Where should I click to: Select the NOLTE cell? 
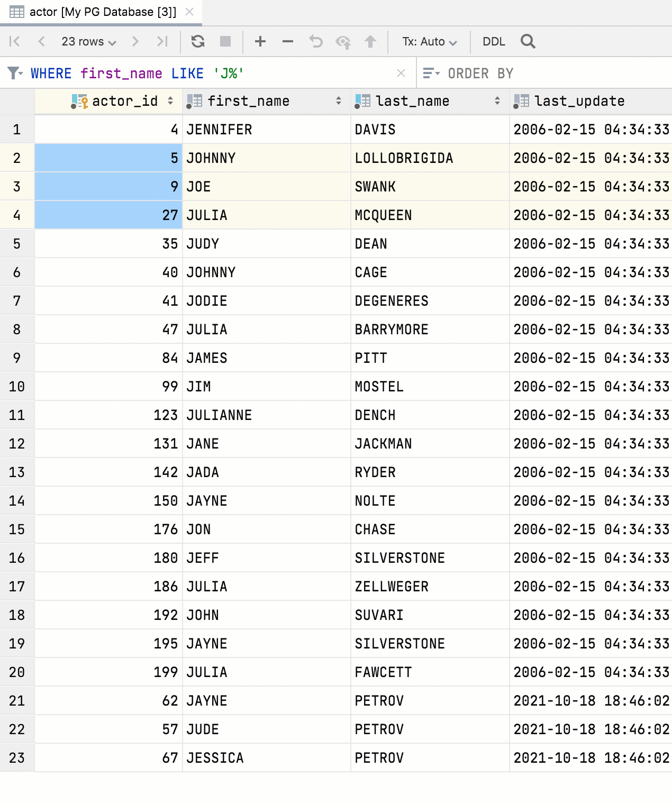point(430,501)
